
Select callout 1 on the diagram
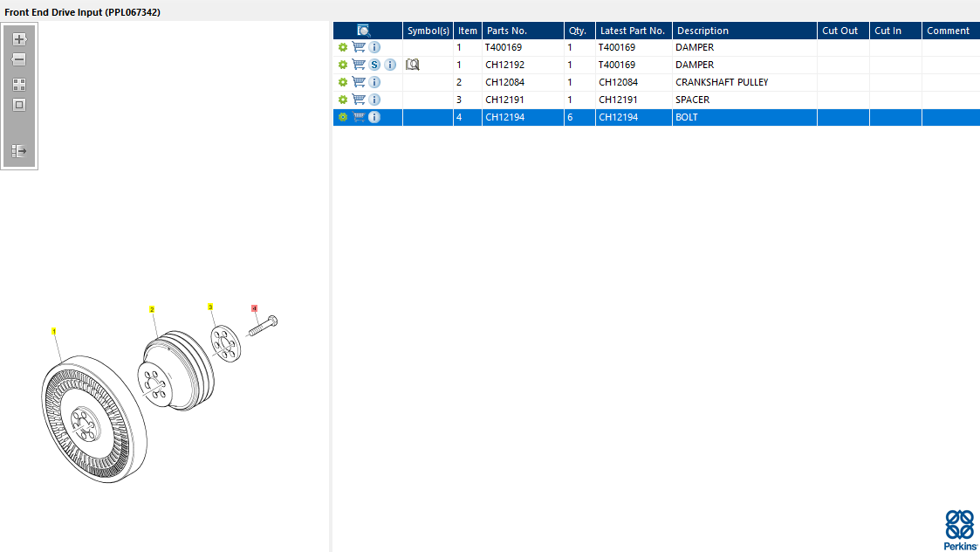(x=54, y=331)
